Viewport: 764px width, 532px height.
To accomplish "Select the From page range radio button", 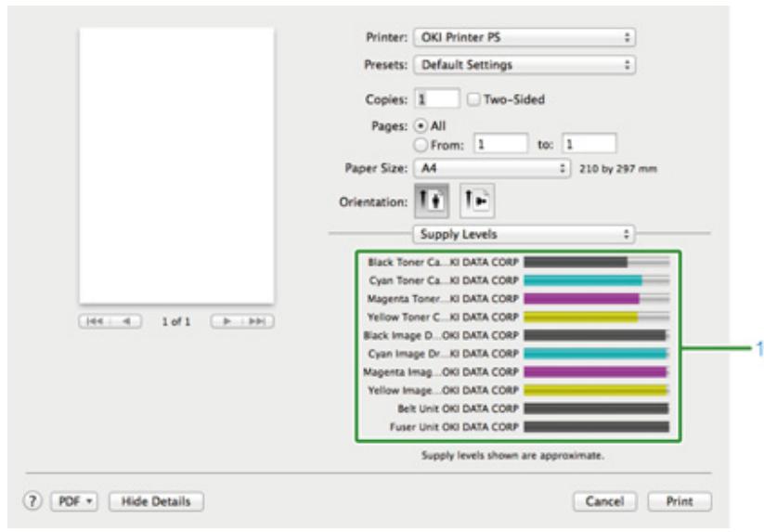I will coord(421,144).
